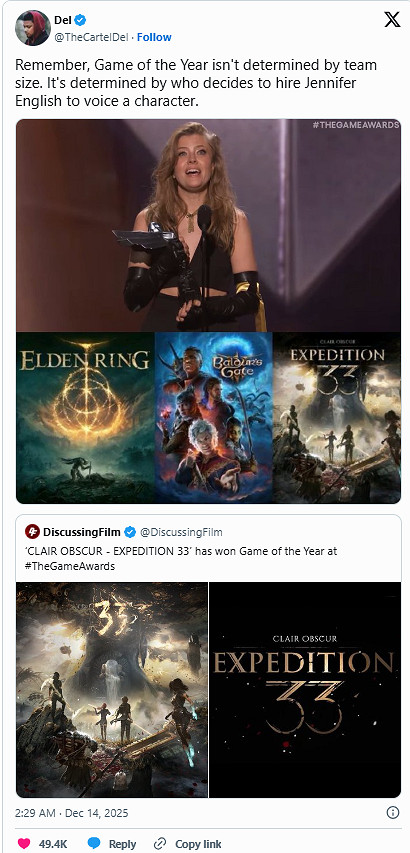Click the X logo icon
This screenshot has height=853, width=410.
tap(392, 20)
